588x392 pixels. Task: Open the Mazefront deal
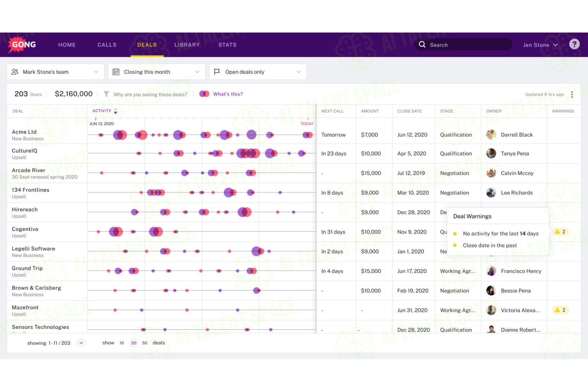pyautogui.click(x=25, y=307)
